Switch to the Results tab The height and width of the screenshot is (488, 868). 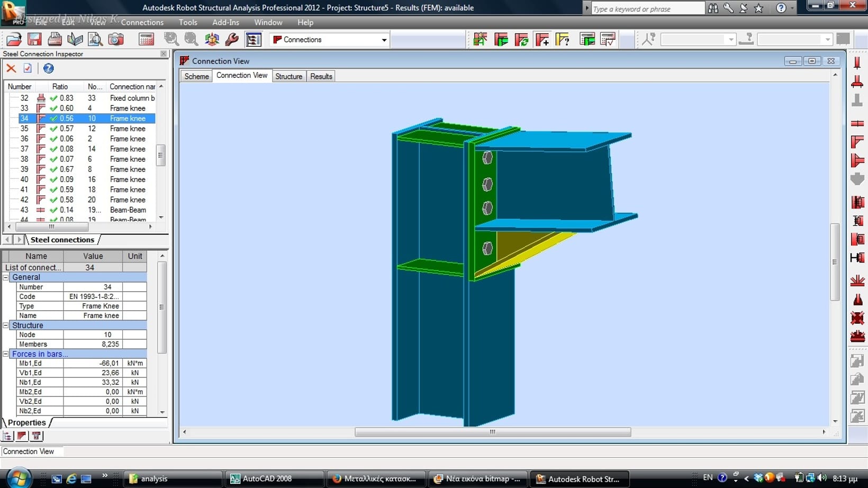pos(321,76)
